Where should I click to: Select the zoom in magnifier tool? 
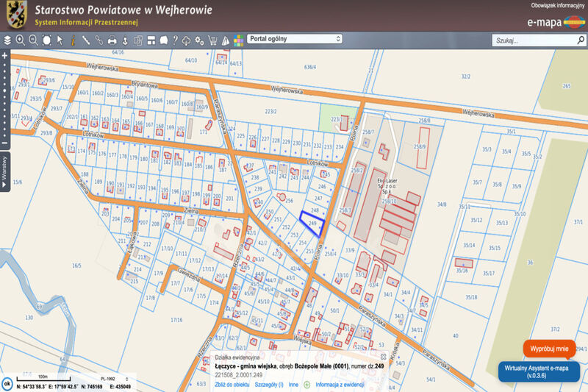(21, 40)
